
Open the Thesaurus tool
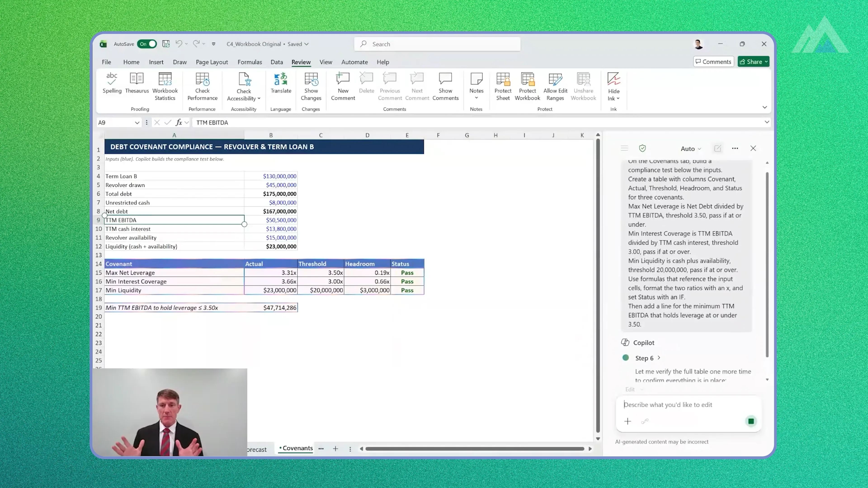[137, 83]
